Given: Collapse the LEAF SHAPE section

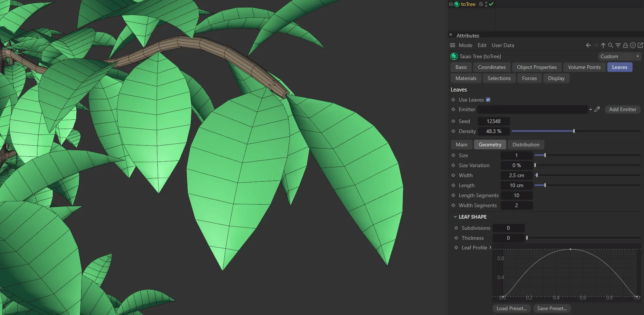Looking at the screenshot, I should (455, 217).
